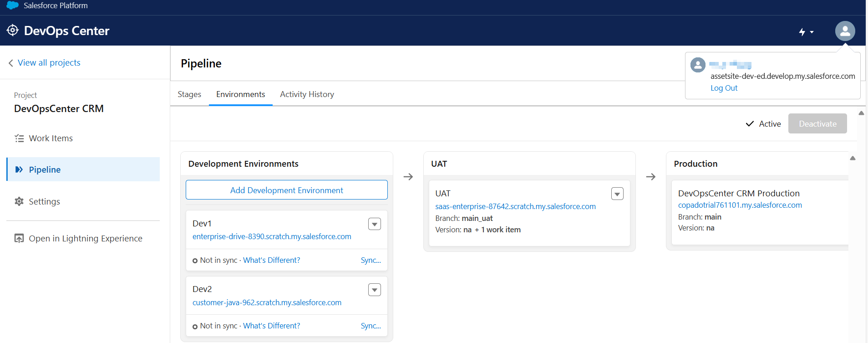Click Log Out in profile popup
Viewport: 868px width, 343px height.
click(x=724, y=88)
